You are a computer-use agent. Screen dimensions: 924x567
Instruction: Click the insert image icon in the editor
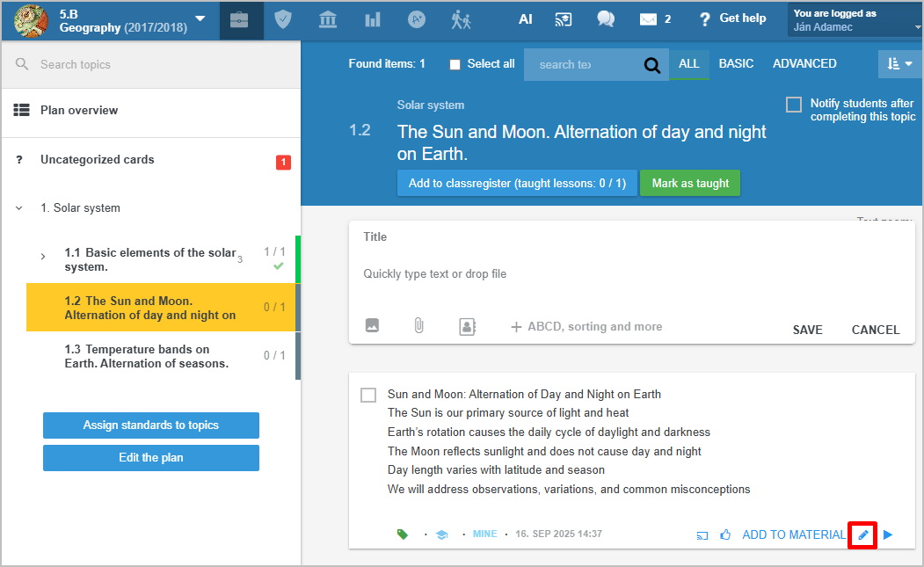(x=372, y=326)
